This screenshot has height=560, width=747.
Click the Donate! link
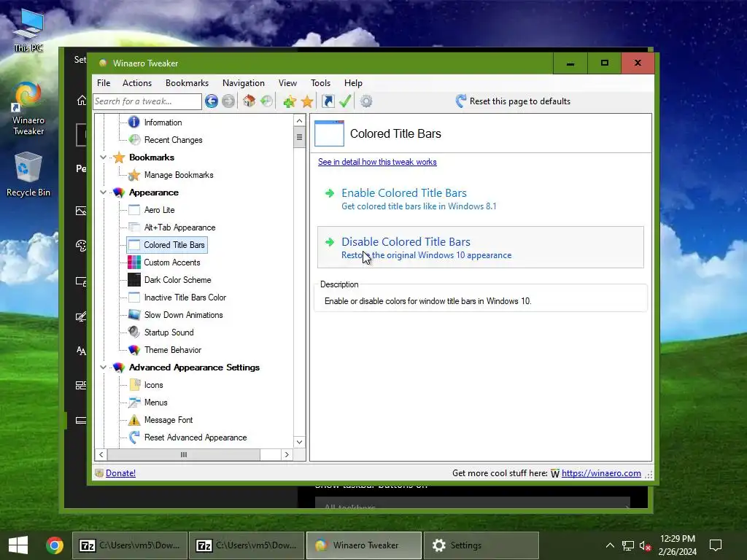coord(120,472)
